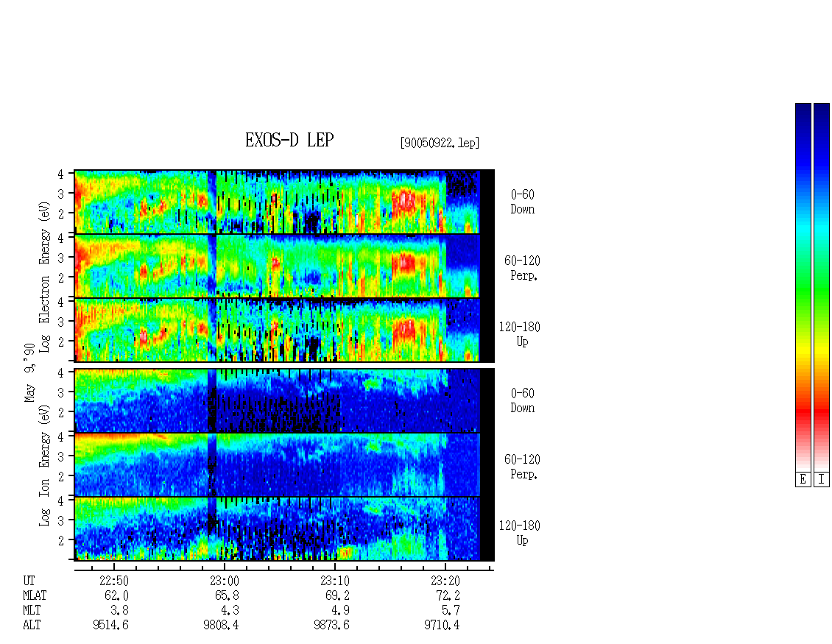Viewport: 832px width, 644px height.
Task: Click the E box under color bar
Action: point(803,480)
